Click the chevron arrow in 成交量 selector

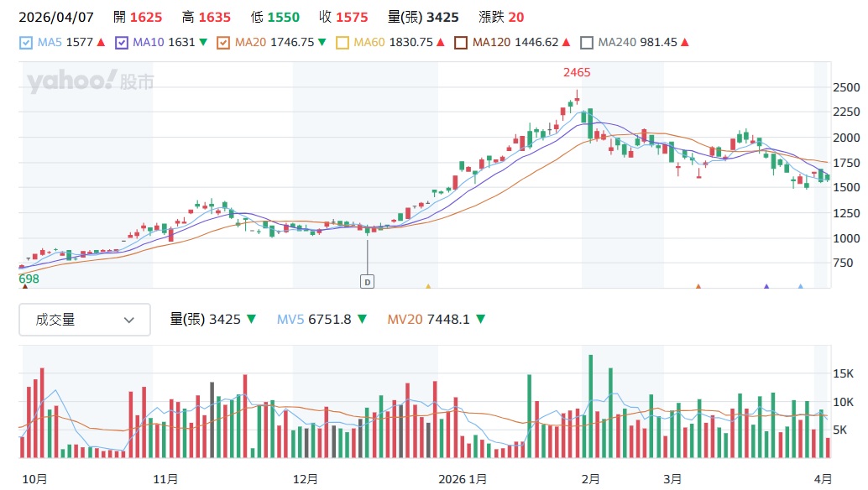pos(129,320)
